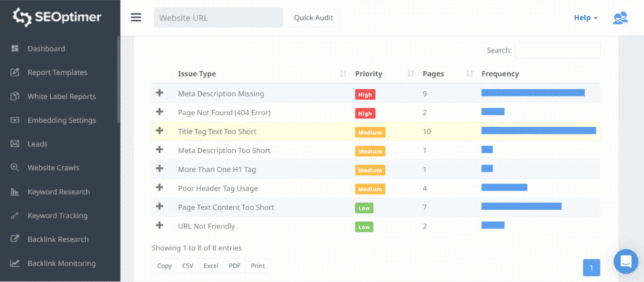
Task: Go to Embedding Settings in sidebar
Action: pos(62,120)
